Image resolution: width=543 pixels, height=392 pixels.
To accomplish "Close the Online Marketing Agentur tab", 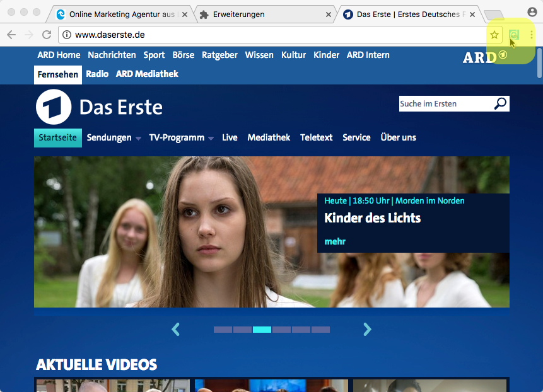I will (185, 14).
